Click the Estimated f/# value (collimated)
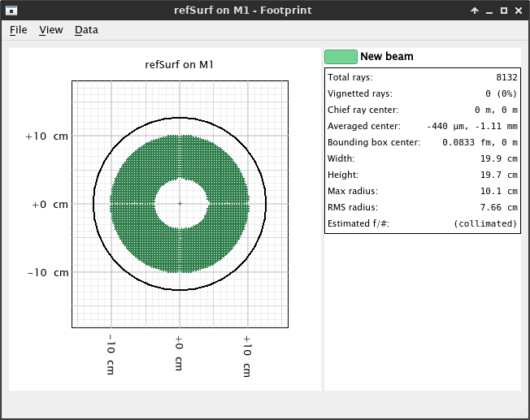The image size is (530, 420). [485, 223]
